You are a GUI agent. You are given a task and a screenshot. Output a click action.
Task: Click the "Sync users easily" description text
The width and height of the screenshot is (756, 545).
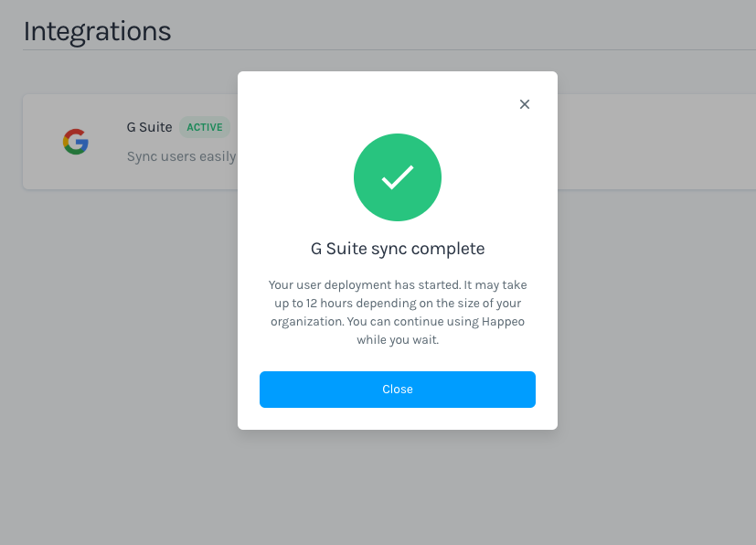coord(181,156)
